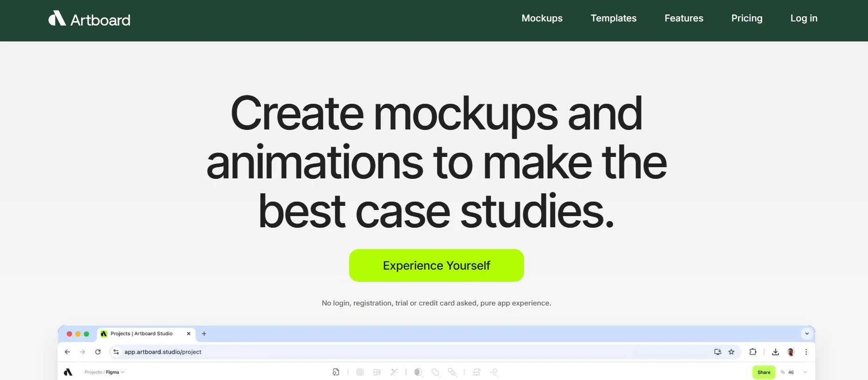Viewport: 868px width, 380px height.
Task: Click the magic wand icon
Action: (x=394, y=372)
